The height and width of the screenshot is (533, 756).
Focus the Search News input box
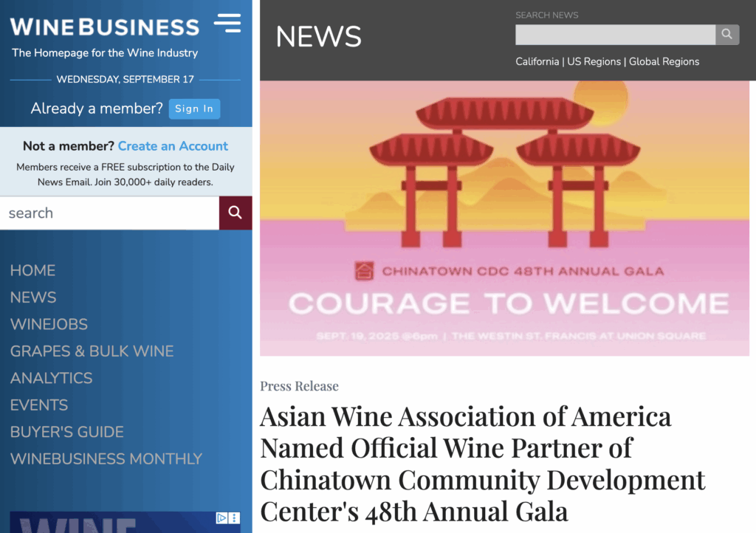point(615,34)
